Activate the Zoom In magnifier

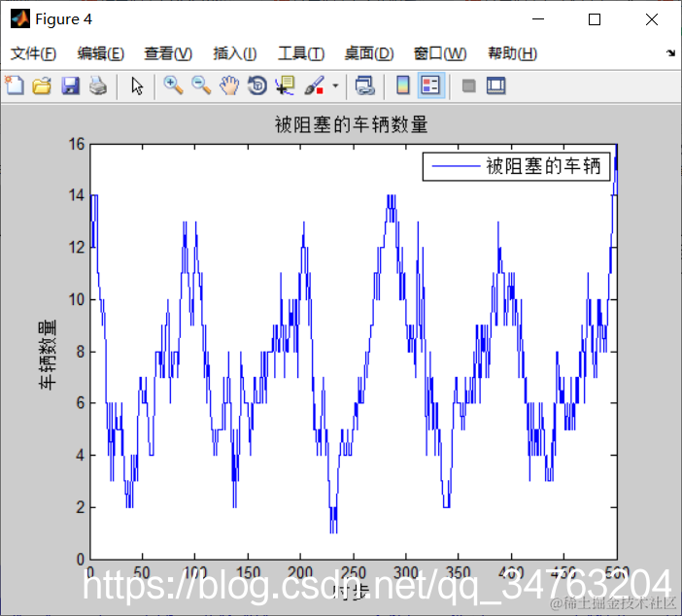click(173, 86)
